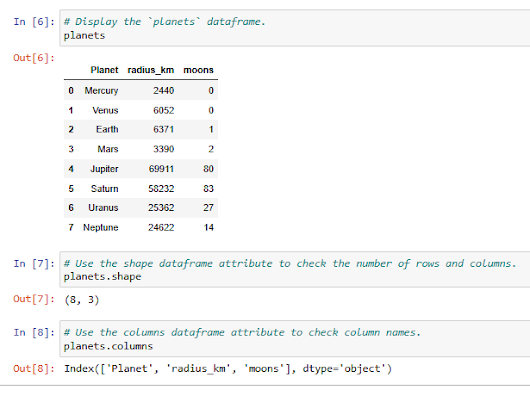The image size is (530, 396).
Task: Click the Neptune cell in the table
Action: pyautogui.click(x=101, y=227)
